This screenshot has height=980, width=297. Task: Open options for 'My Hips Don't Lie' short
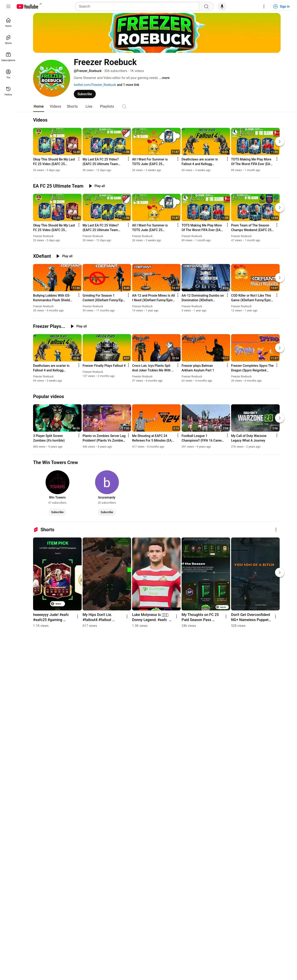(x=127, y=616)
